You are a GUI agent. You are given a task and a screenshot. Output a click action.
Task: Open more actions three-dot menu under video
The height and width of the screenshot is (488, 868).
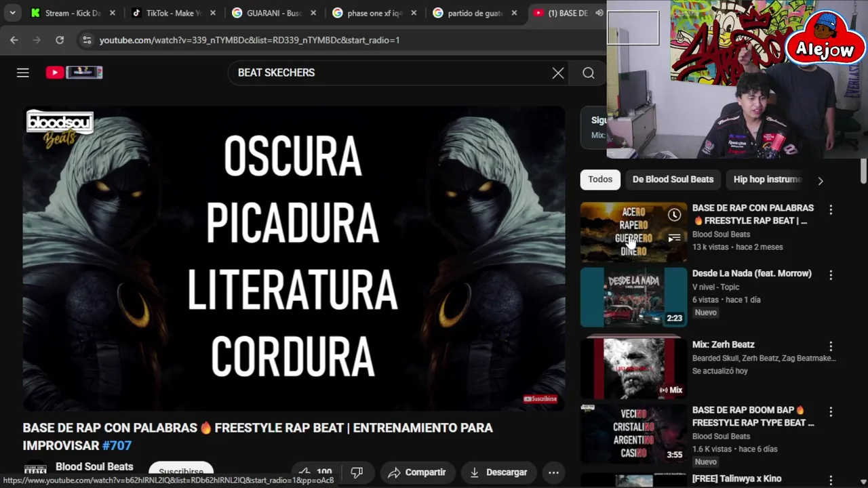click(553, 472)
